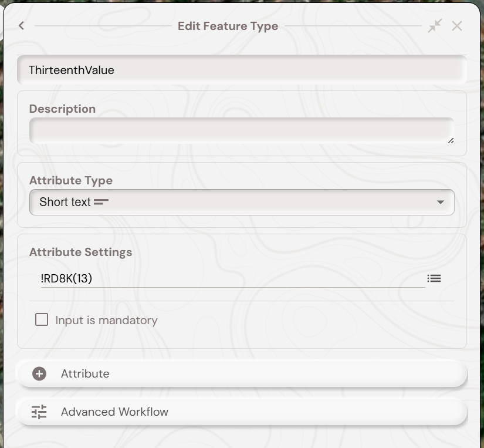The width and height of the screenshot is (484, 448).
Task: Click the Attribute Type dropdown arrow
Action: (x=441, y=203)
